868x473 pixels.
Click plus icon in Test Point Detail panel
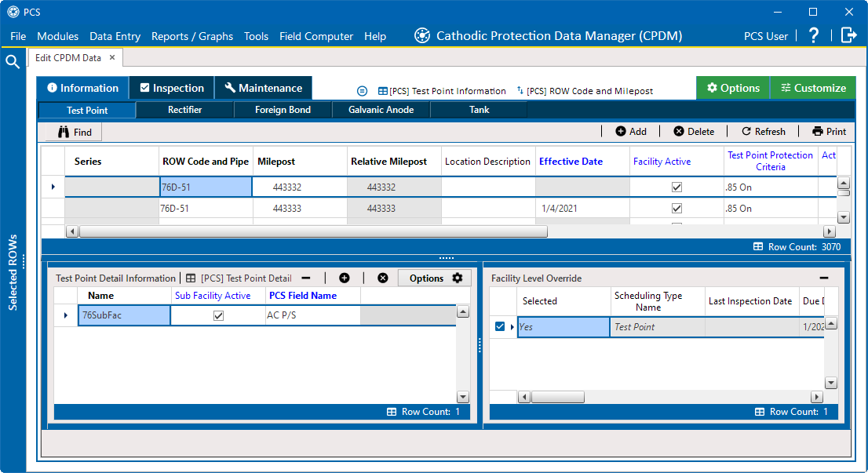[344, 278]
